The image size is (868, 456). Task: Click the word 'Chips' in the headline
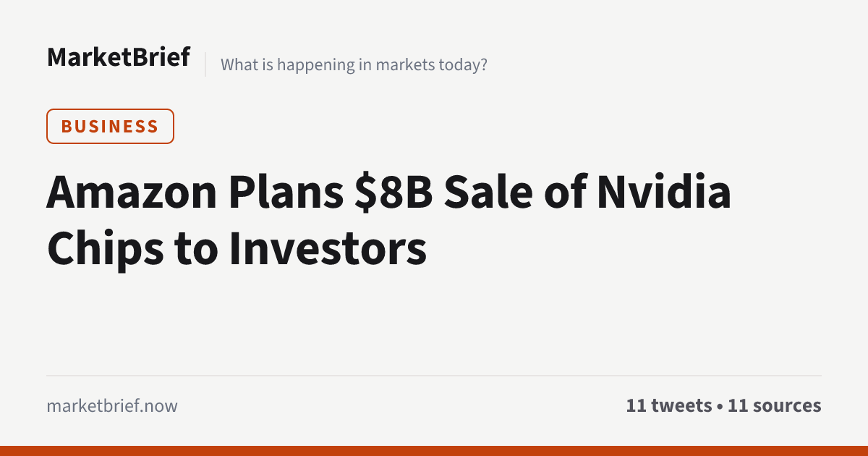(95, 249)
